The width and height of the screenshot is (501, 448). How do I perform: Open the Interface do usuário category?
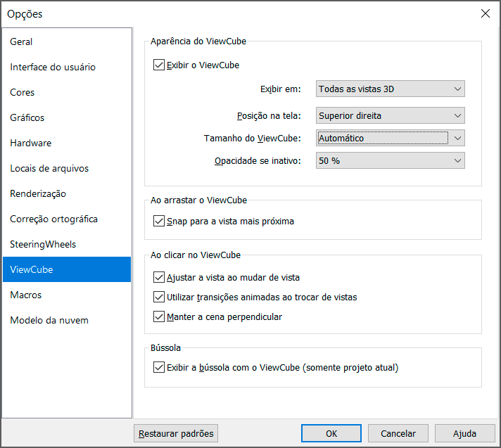pyautogui.click(x=53, y=68)
